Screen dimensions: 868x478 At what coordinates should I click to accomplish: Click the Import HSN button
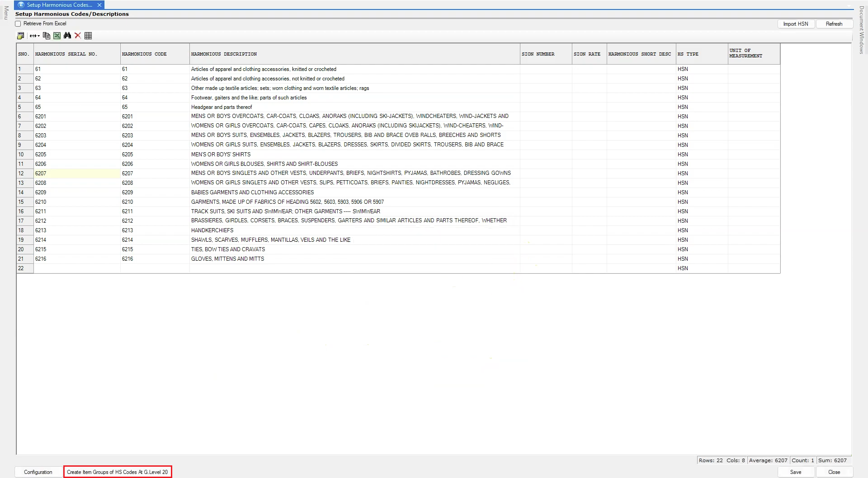[795, 24]
